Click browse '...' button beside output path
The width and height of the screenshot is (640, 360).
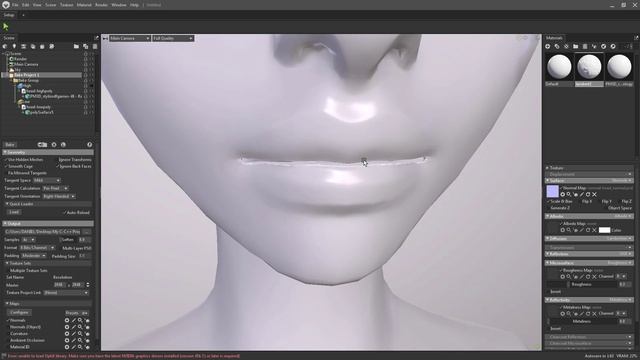click(x=86, y=231)
